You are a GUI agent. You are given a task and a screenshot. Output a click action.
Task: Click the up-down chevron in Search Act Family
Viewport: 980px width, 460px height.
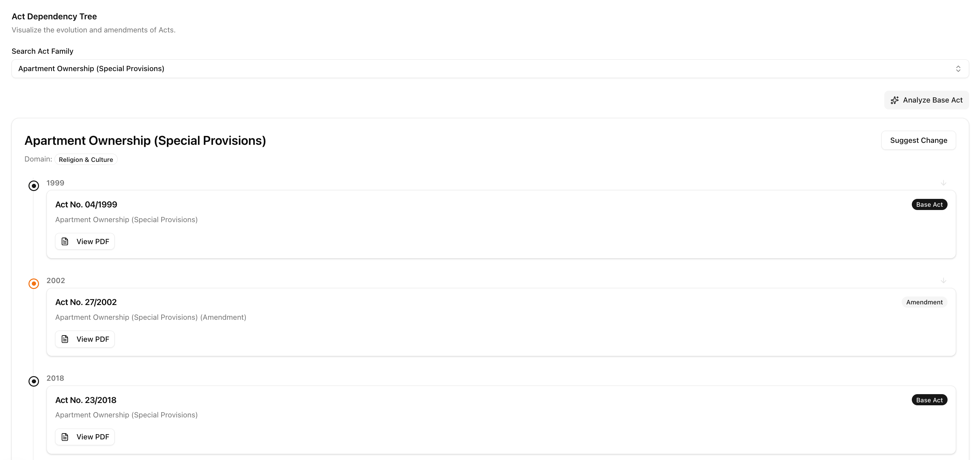958,69
